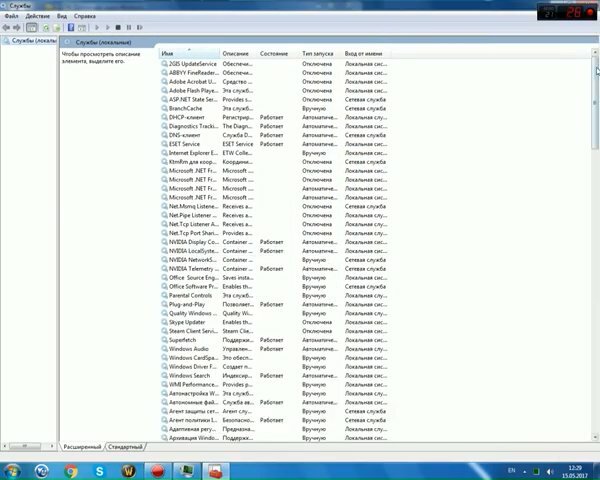
Task: Open the Файл menu
Action: 11,16
